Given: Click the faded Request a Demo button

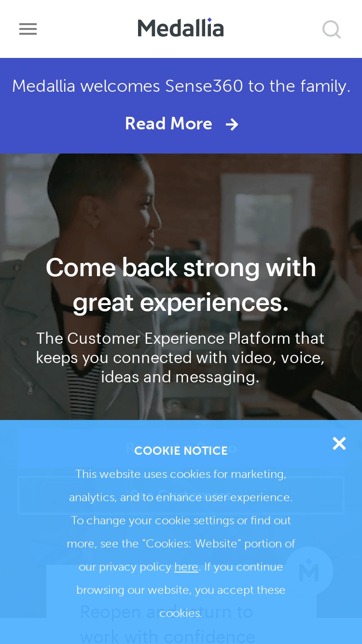Looking at the screenshot, I should click(x=181, y=448).
